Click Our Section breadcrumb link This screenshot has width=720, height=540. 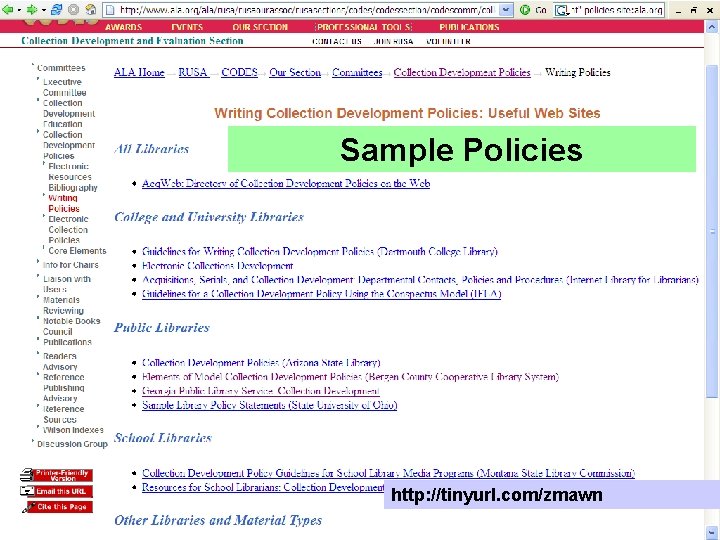point(295,73)
